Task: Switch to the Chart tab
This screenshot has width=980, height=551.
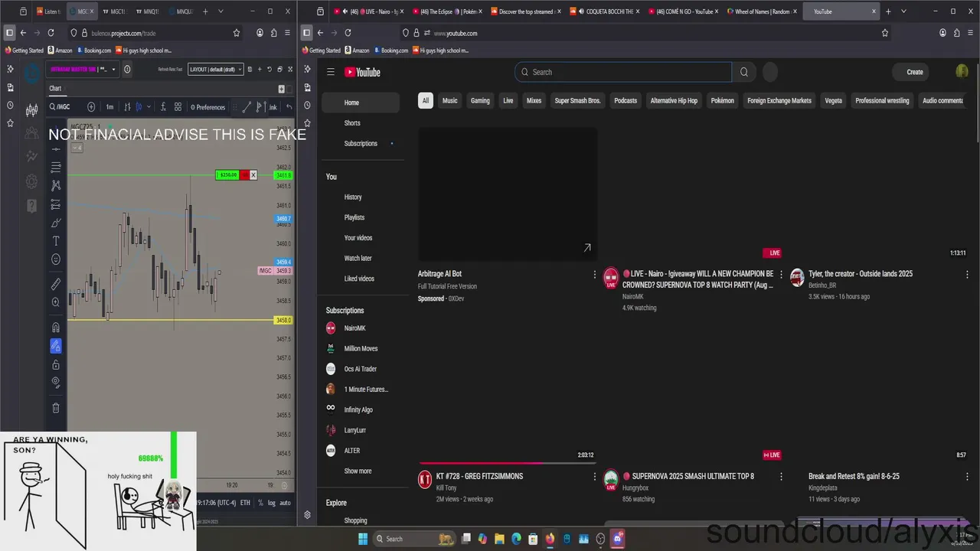Action: [x=55, y=88]
